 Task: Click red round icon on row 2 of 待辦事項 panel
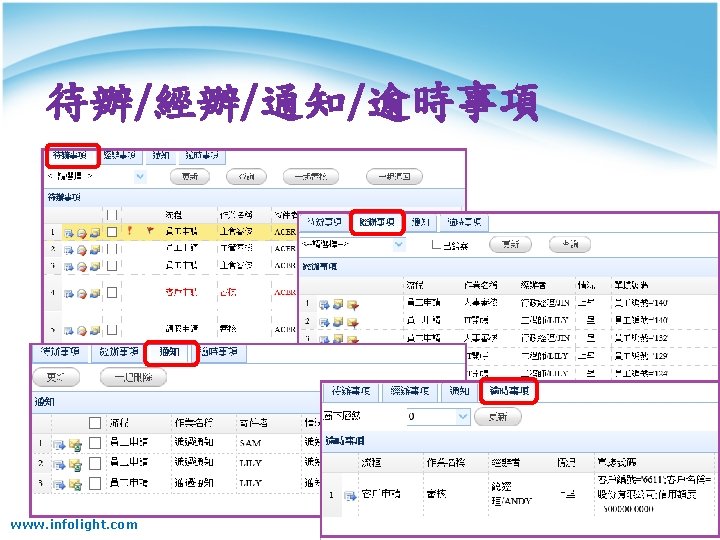[82, 250]
